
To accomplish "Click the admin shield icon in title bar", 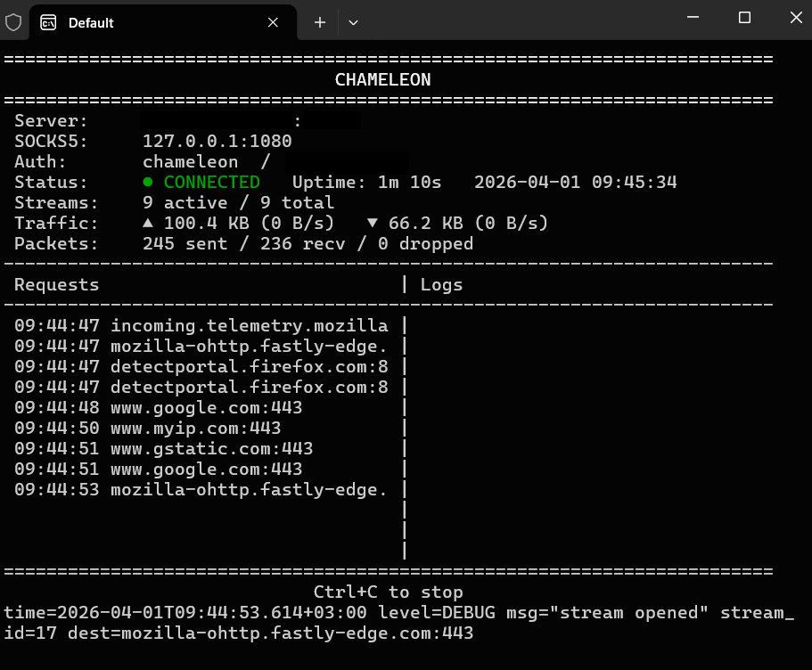I will [13, 22].
